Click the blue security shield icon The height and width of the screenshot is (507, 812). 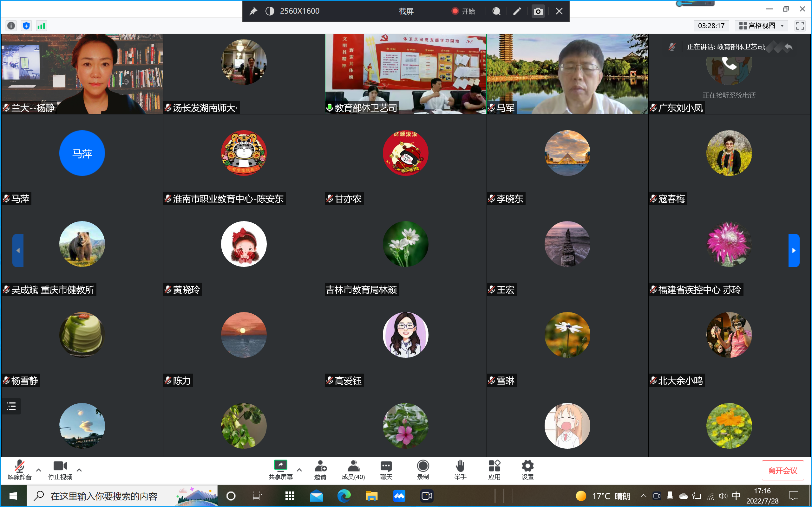(26, 26)
